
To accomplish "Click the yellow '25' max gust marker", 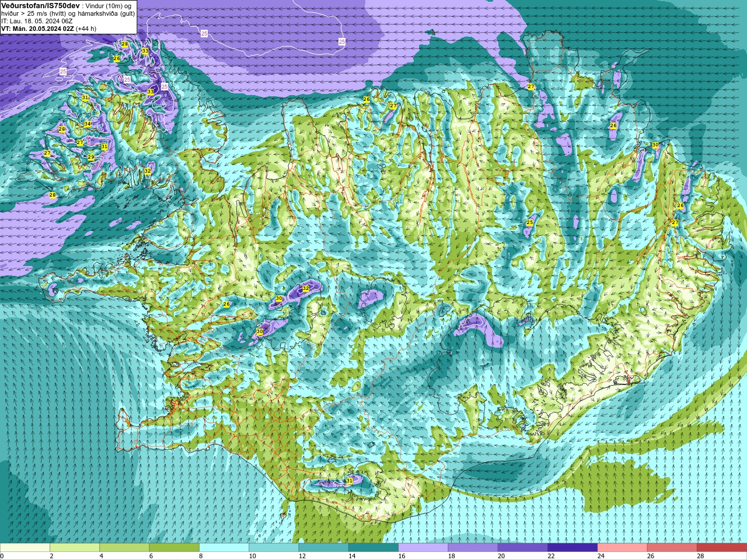I will (530, 222).
